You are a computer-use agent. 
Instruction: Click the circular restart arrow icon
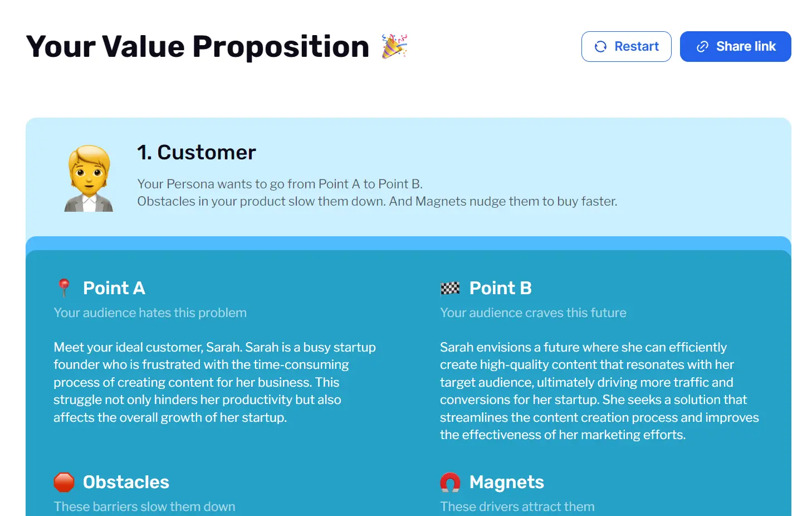click(600, 46)
